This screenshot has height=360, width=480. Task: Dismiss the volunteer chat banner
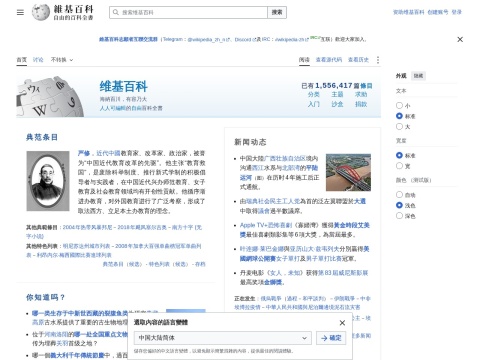460,39
